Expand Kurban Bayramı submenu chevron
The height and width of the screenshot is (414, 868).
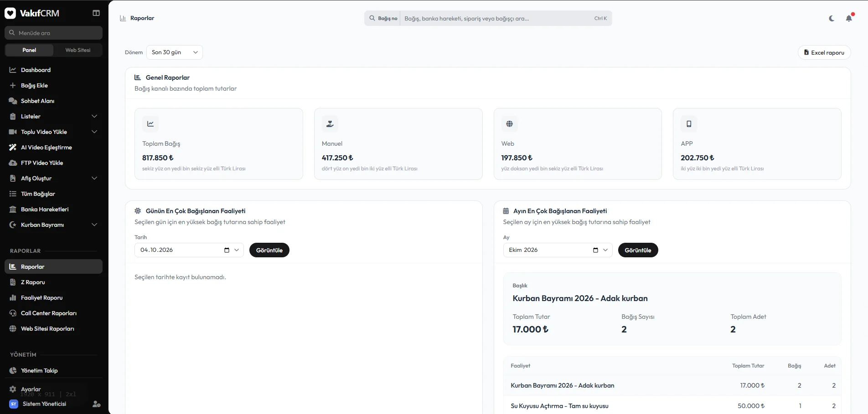tap(94, 225)
